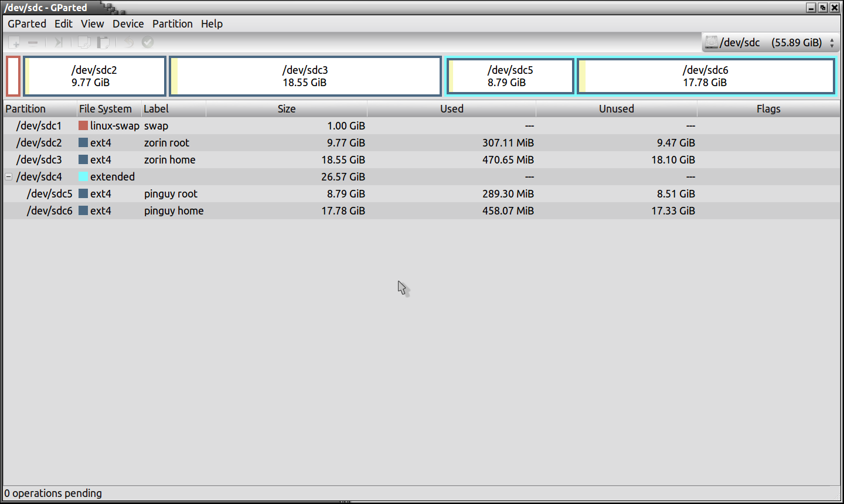Viewport: 844px width, 504px height.
Task: Select the /dev/sdc2 zorin root row
Action: tap(166, 143)
